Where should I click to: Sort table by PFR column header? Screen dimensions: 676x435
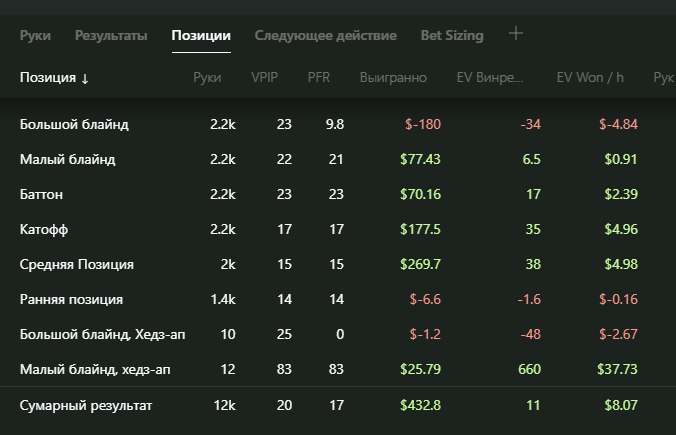pyautogui.click(x=320, y=78)
